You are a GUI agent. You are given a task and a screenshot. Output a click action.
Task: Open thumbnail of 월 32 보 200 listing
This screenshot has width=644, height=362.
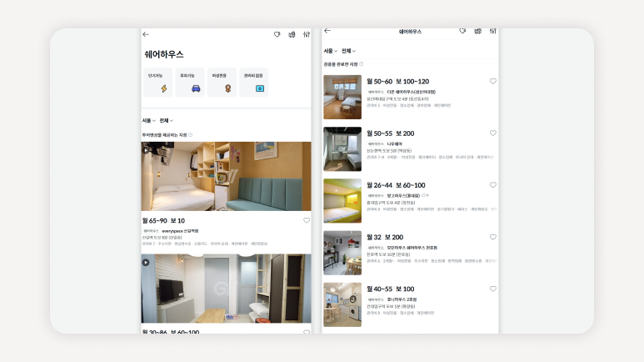click(x=342, y=253)
